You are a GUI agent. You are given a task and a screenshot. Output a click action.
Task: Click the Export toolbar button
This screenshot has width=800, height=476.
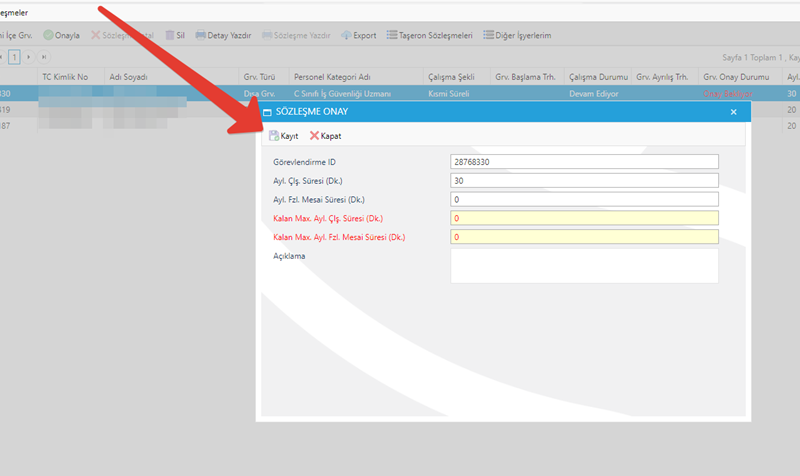[x=358, y=35]
